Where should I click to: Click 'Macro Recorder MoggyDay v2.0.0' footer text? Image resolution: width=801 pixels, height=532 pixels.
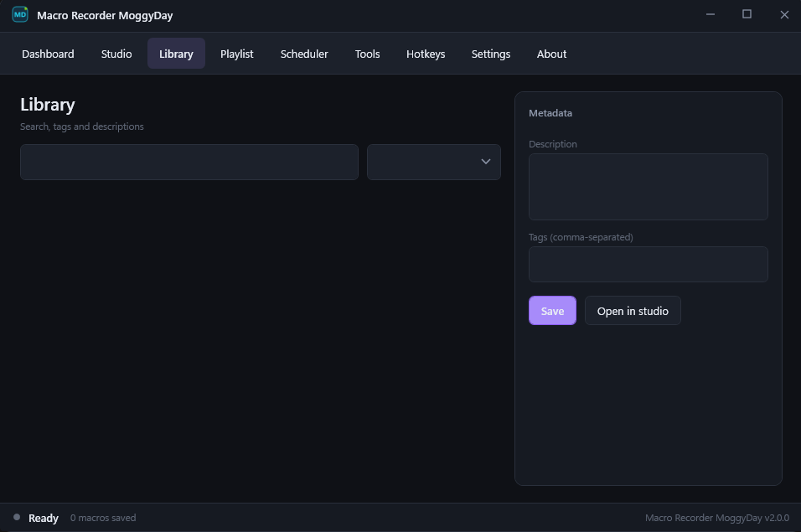pos(716,518)
